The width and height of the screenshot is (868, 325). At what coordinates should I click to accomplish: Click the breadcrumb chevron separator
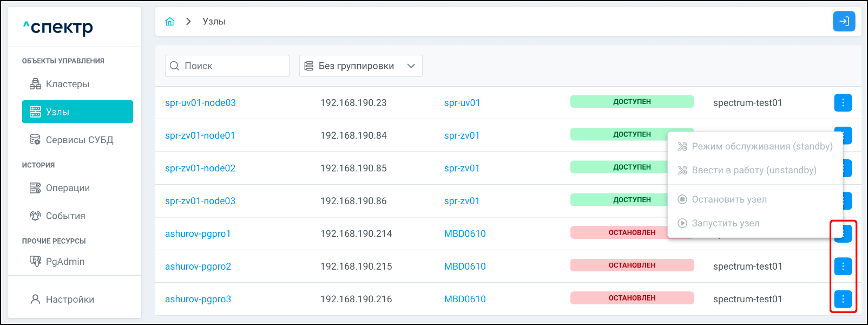tap(188, 22)
